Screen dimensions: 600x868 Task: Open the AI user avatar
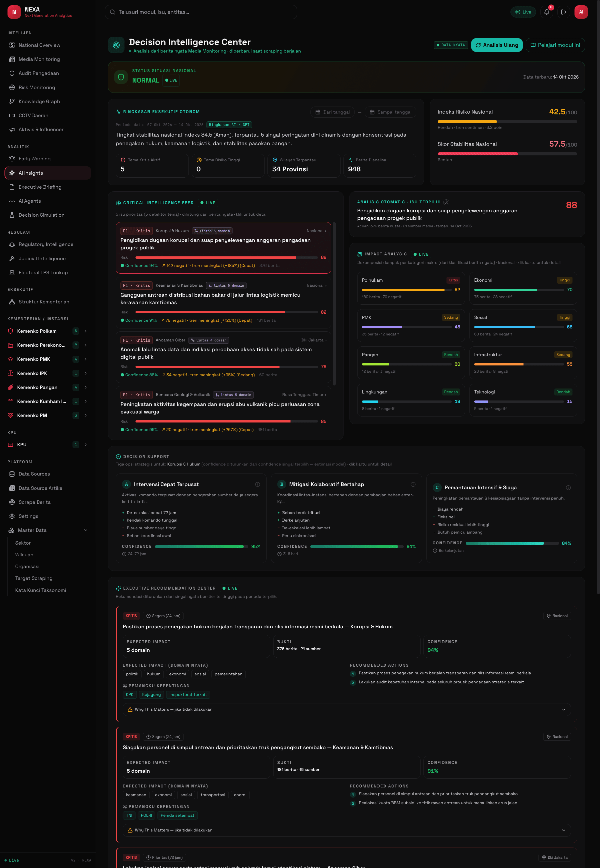coord(581,12)
